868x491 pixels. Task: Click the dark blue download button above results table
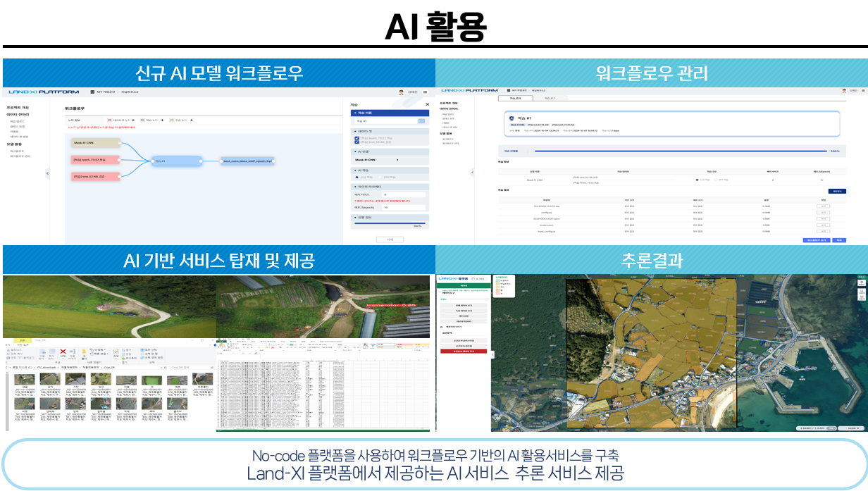tap(836, 191)
